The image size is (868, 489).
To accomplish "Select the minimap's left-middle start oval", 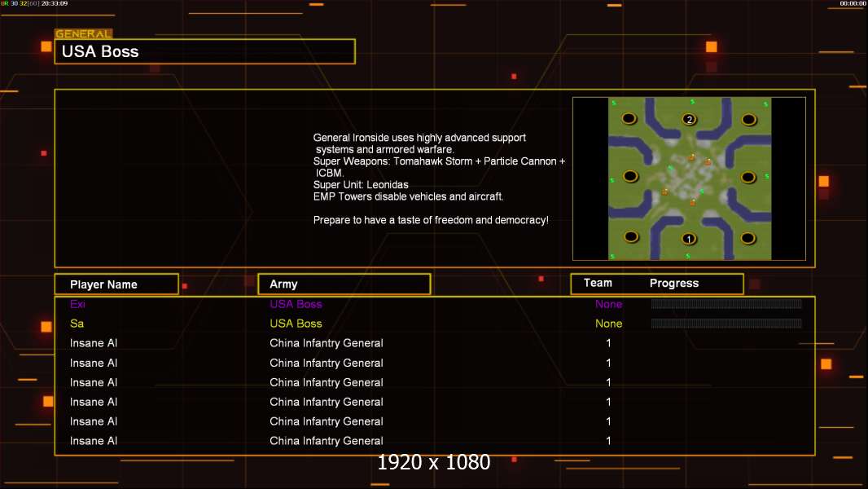I will (630, 177).
